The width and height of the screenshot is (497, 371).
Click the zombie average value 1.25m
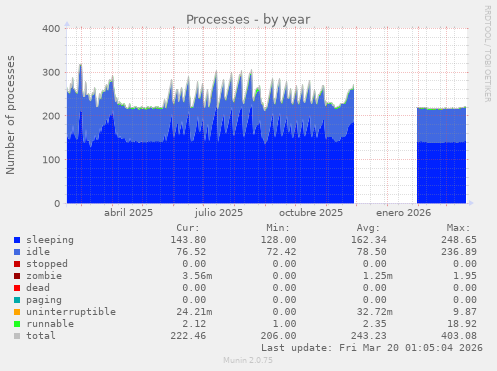pyautogui.click(x=378, y=276)
